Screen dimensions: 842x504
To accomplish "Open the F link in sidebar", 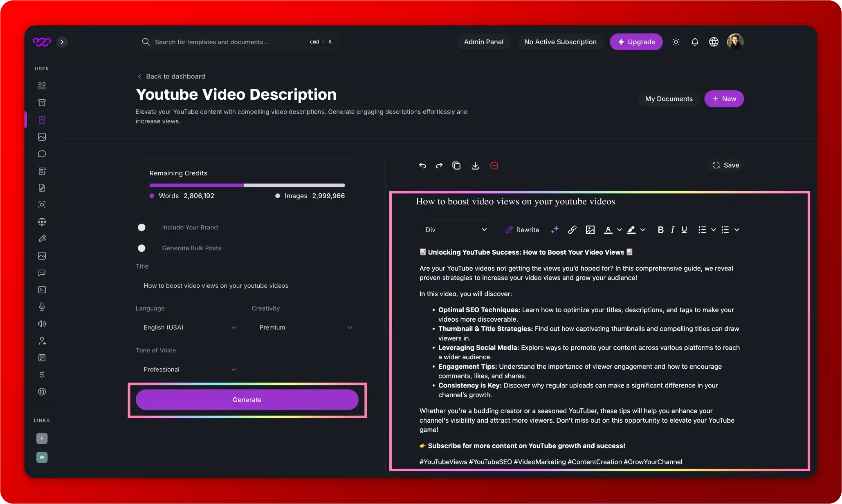I will click(42, 439).
